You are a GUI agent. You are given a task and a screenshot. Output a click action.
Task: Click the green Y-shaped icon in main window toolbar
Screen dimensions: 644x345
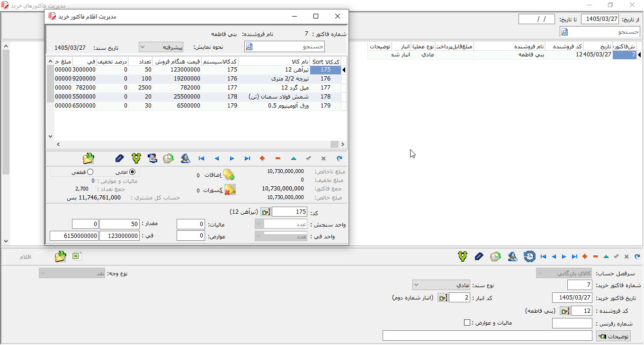[462, 256]
